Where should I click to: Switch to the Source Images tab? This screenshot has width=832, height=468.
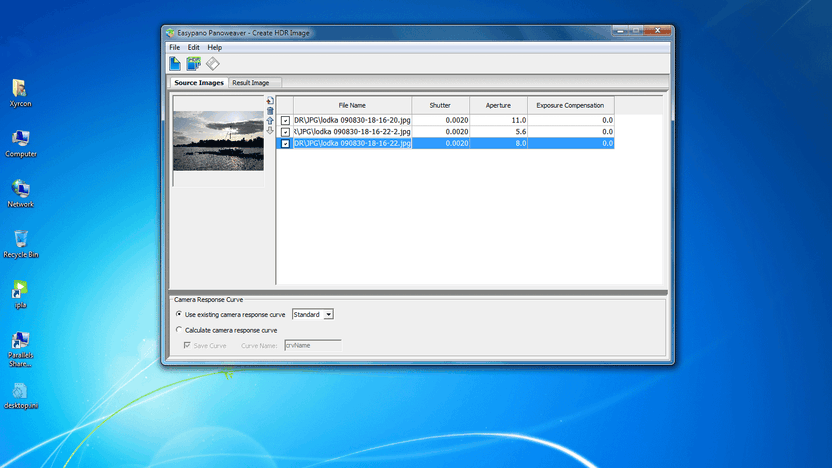[199, 83]
